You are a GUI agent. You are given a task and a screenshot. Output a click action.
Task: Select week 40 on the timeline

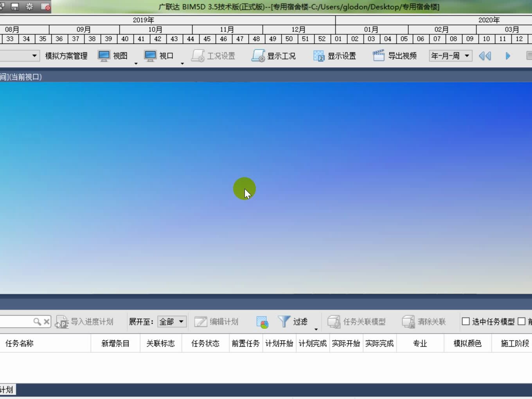click(125, 39)
